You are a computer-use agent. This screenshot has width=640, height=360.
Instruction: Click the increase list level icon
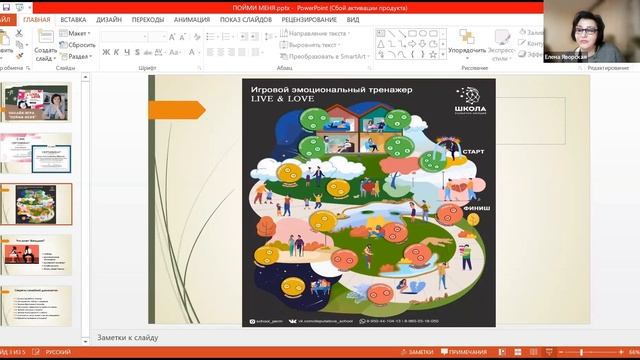tap(254, 37)
